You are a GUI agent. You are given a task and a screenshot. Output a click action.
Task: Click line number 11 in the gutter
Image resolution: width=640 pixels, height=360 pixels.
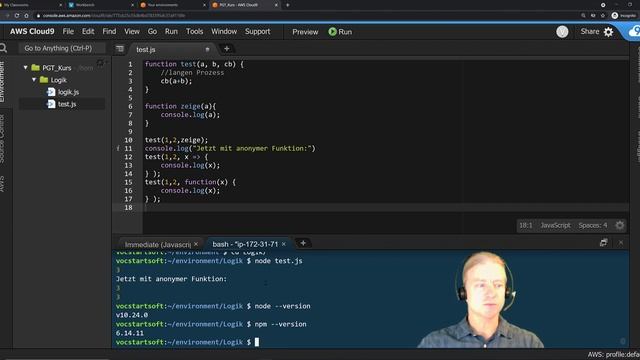pos(128,149)
